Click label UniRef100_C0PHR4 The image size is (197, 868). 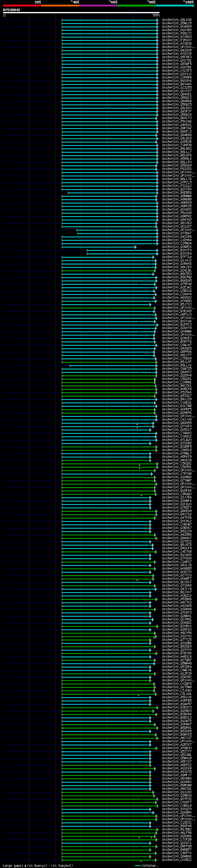click(177, 78)
